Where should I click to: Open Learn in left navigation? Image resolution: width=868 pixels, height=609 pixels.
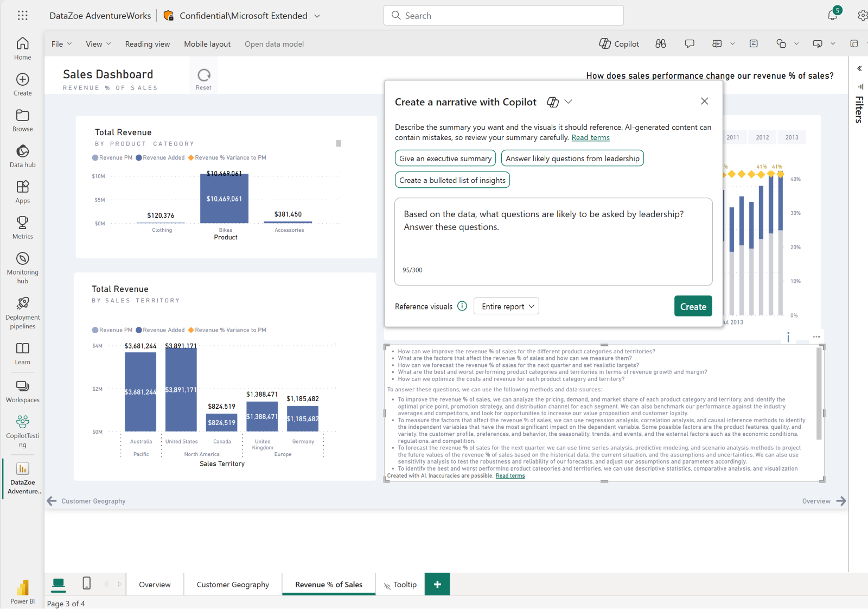coord(22,353)
